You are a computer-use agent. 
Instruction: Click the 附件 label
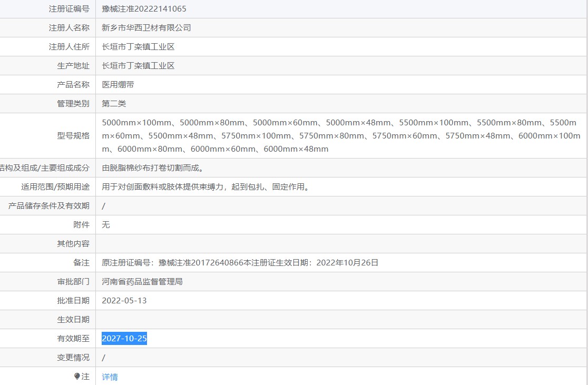coord(81,225)
